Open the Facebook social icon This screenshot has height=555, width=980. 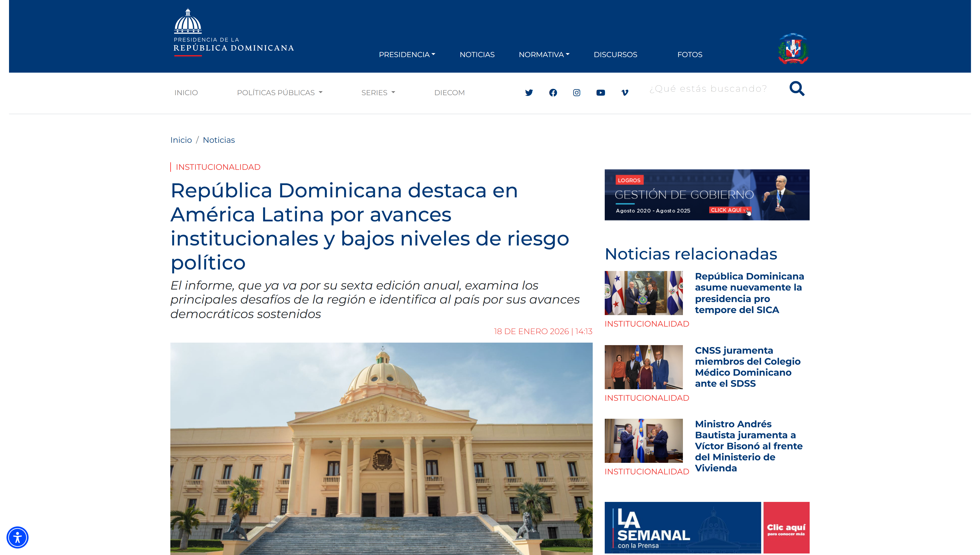[x=553, y=93]
